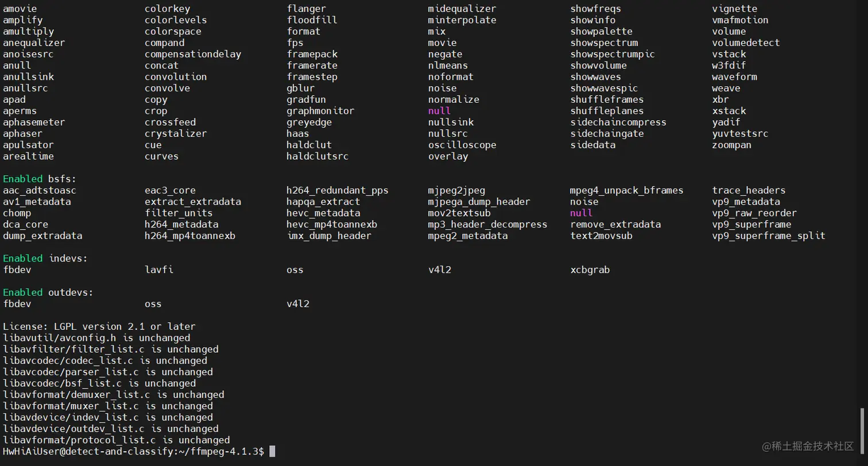The image size is (868, 466).
Task: Click the terminal scrollbar thumb
Action: (861, 430)
